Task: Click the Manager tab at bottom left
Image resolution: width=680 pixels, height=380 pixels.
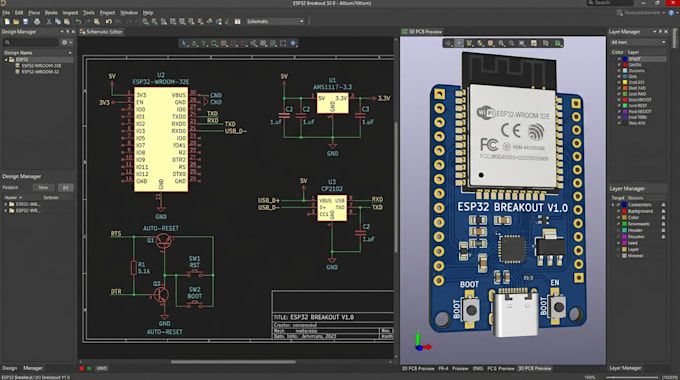Action: click(33, 368)
